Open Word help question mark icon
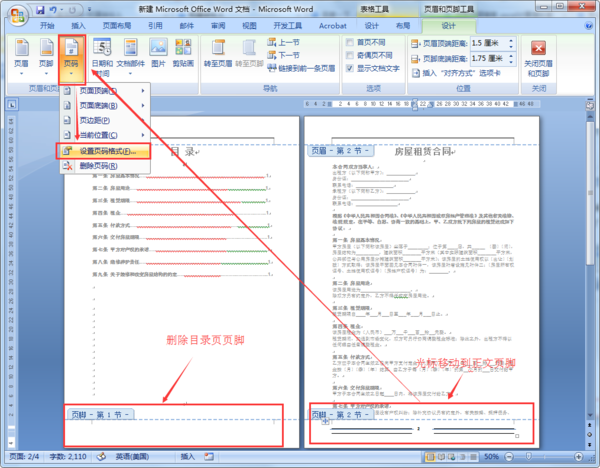Viewport: 600px width, 468px height. click(x=589, y=26)
